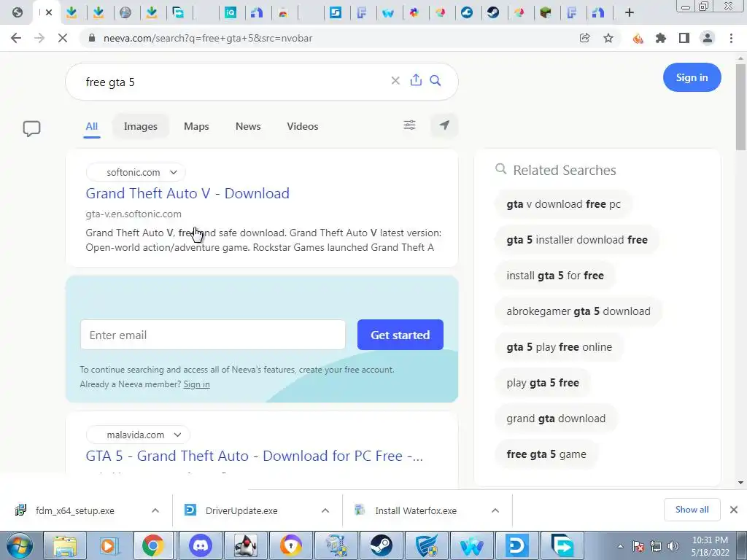
Task: Search related: play gta 5 free
Action: [543, 382]
